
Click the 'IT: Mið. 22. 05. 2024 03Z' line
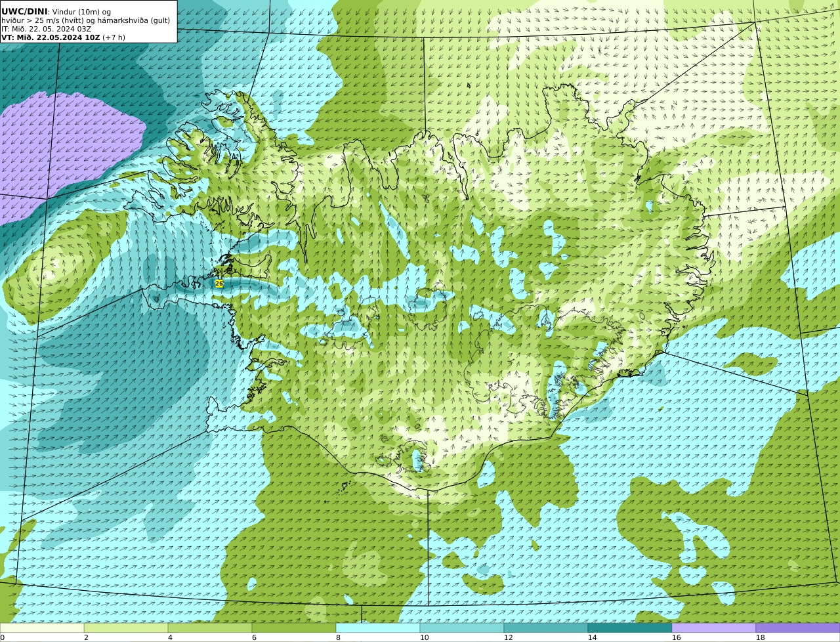(x=46, y=29)
